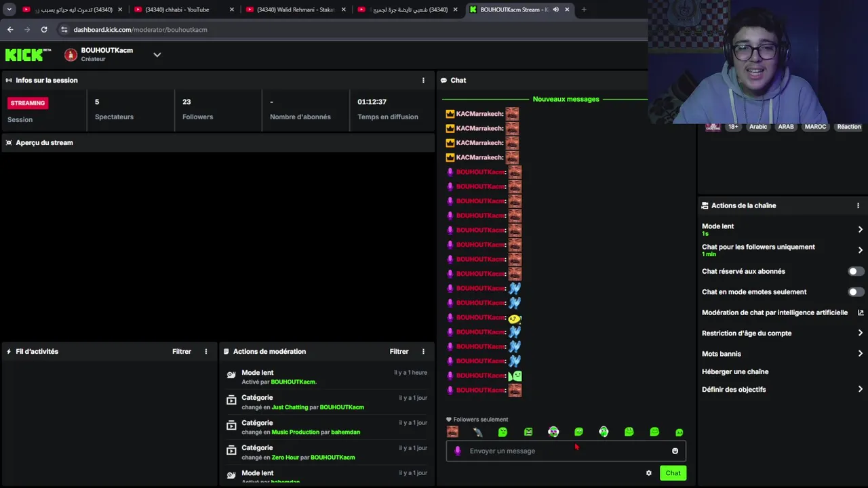Click the green Chat send button
868x488 pixels.
[x=673, y=473]
